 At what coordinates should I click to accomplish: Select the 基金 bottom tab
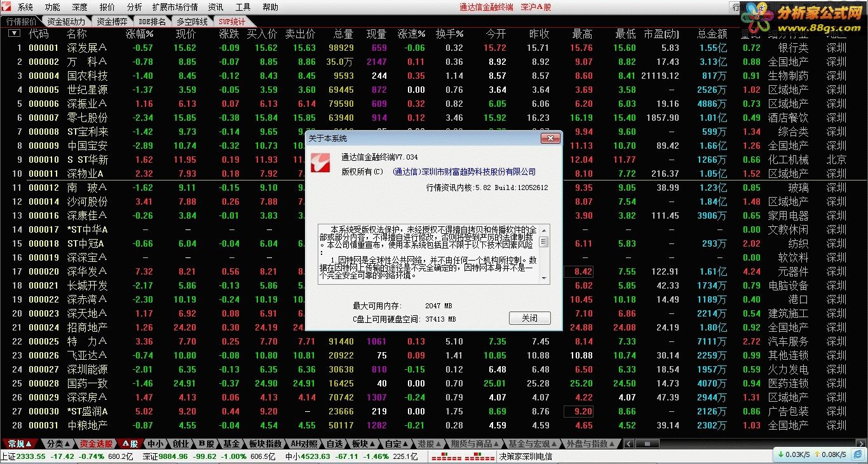click(x=232, y=444)
